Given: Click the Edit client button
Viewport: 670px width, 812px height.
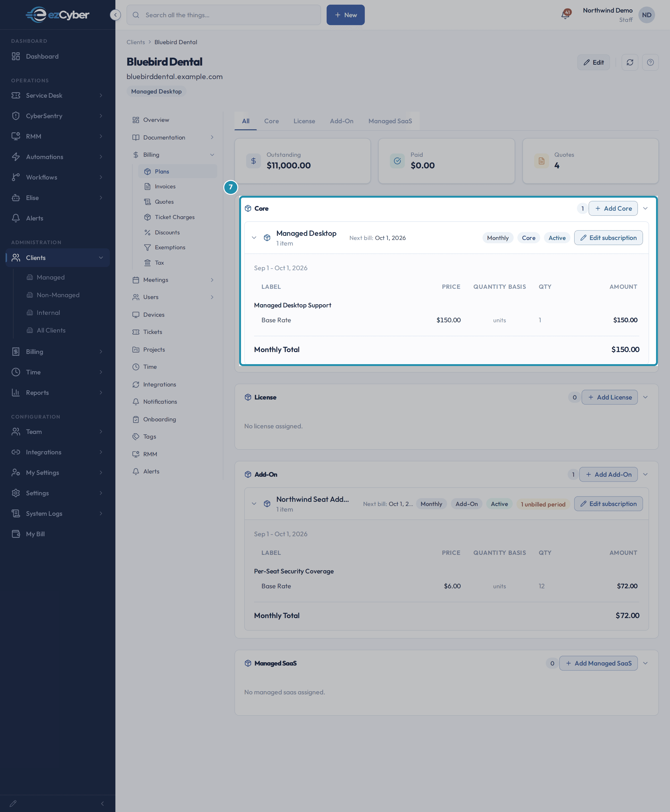Looking at the screenshot, I should 593,63.
